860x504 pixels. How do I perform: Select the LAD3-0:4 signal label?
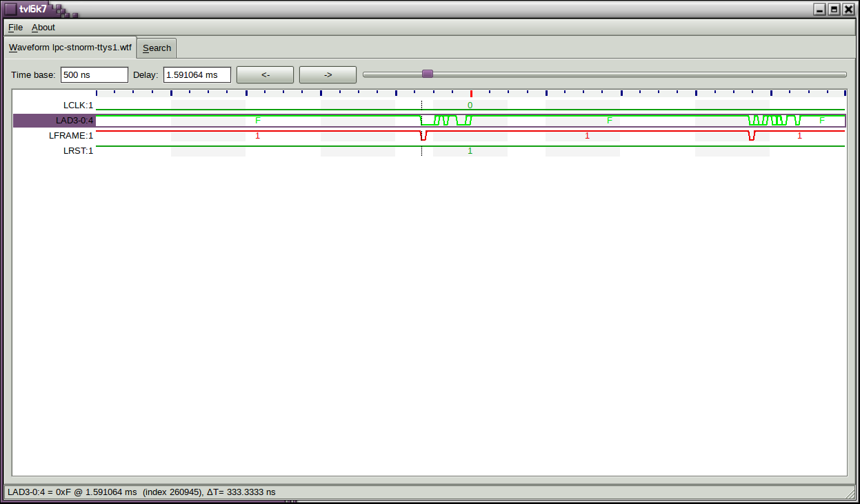(x=75, y=121)
